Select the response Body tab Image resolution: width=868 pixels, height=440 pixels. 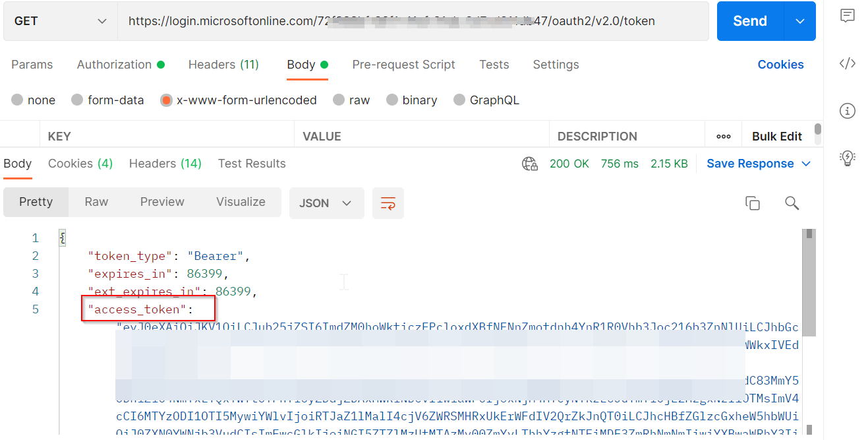pyautogui.click(x=17, y=164)
